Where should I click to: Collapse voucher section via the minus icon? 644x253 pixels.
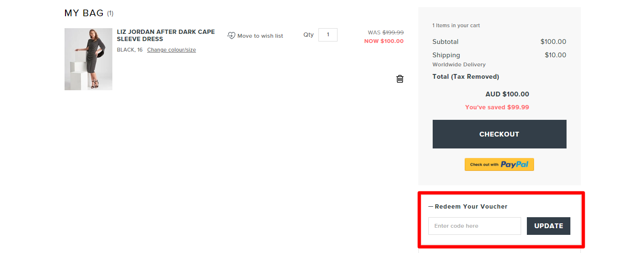click(431, 207)
